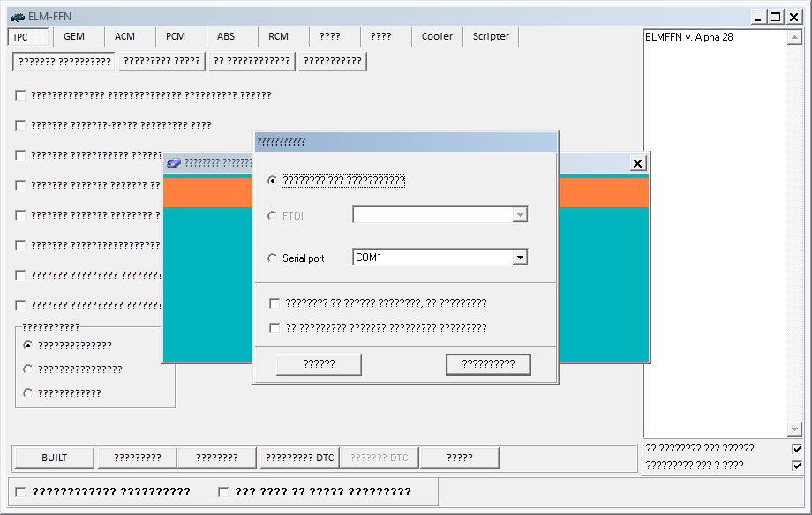
Task: Open the Scripter tab
Action: point(491,36)
